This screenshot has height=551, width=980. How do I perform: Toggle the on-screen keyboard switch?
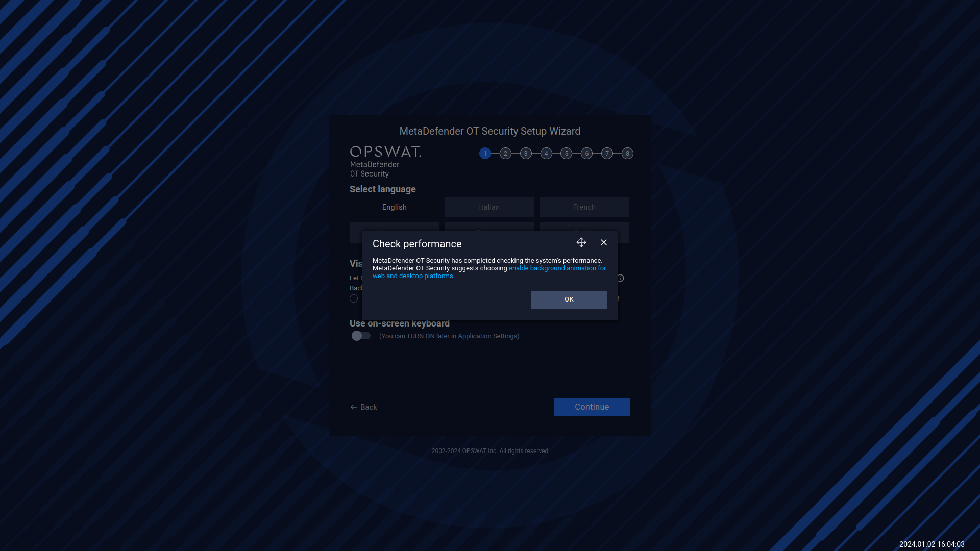(x=361, y=336)
